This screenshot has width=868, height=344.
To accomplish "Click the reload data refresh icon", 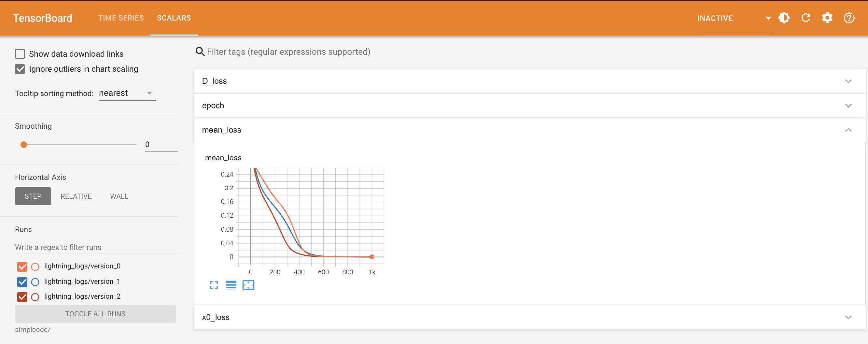I will [x=805, y=18].
